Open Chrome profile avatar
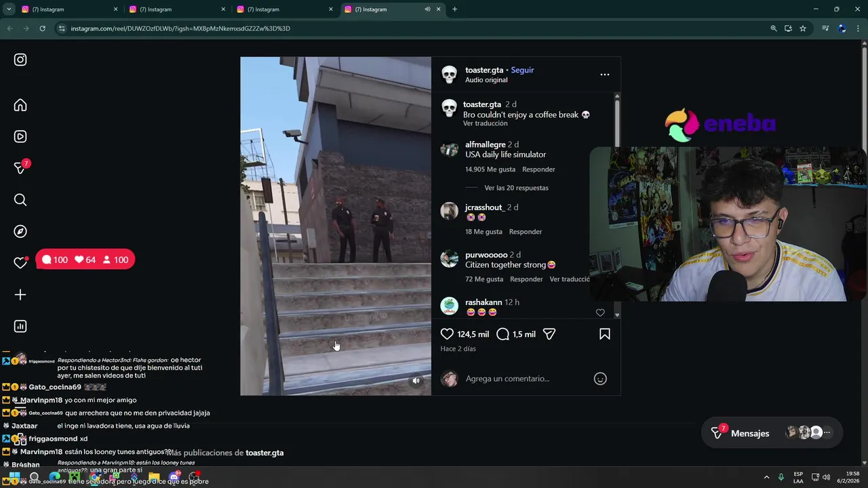The image size is (868, 488). pos(842,28)
